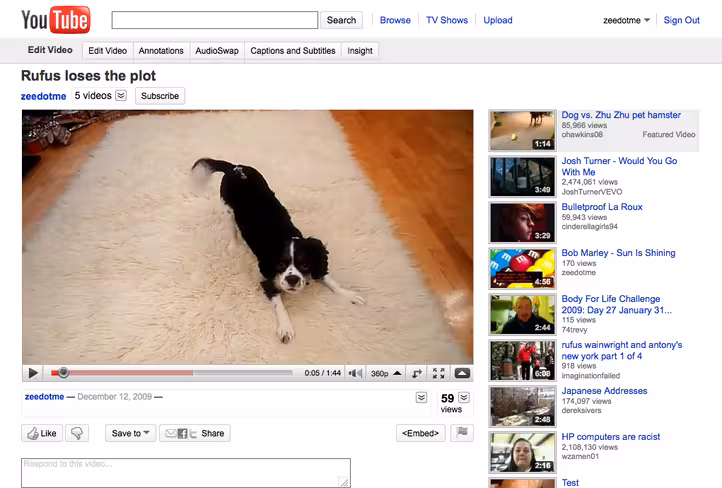Select the Edit Video tab
The width and height of the screenshot is (722, 488).
coord(107,51)
